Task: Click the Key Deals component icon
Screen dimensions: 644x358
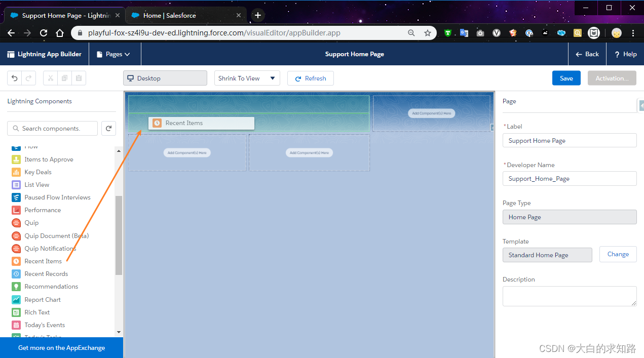Action: [x=16, y=172]
